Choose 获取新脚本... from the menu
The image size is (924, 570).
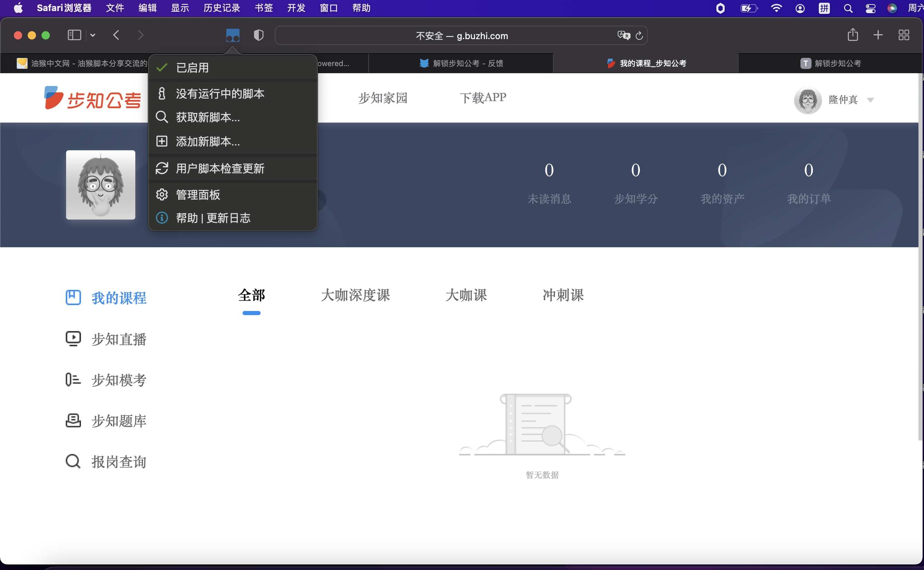[233, 117]
